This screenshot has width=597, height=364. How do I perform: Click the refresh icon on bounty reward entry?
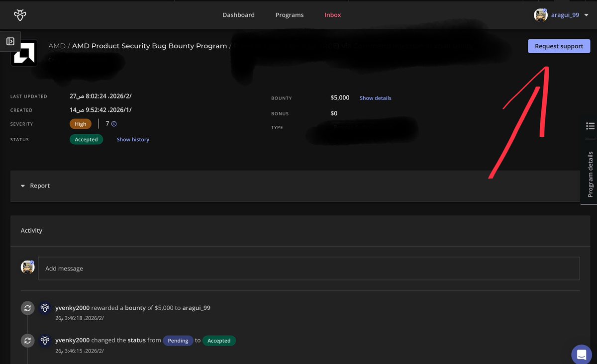27,308
